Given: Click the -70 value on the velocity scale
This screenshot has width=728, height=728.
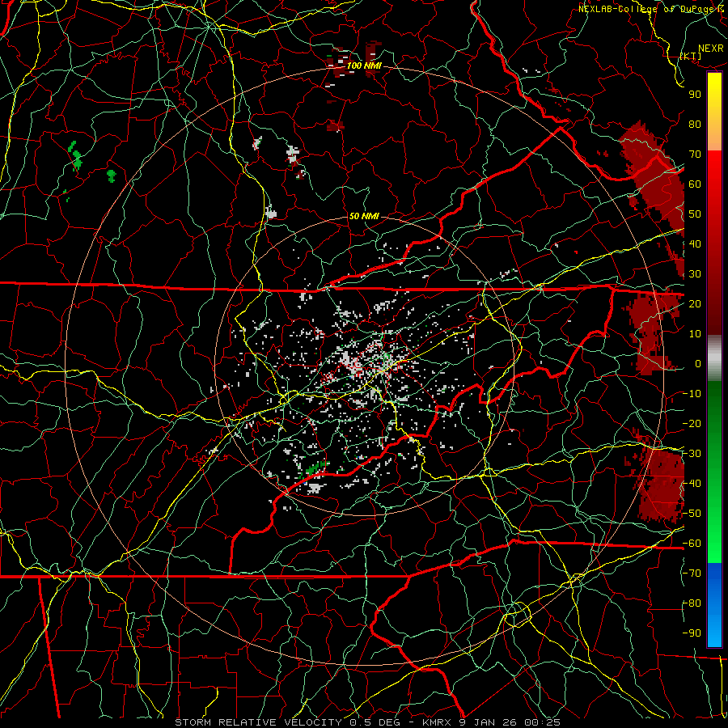Looking at the screenshot, I should click(692, 574).
